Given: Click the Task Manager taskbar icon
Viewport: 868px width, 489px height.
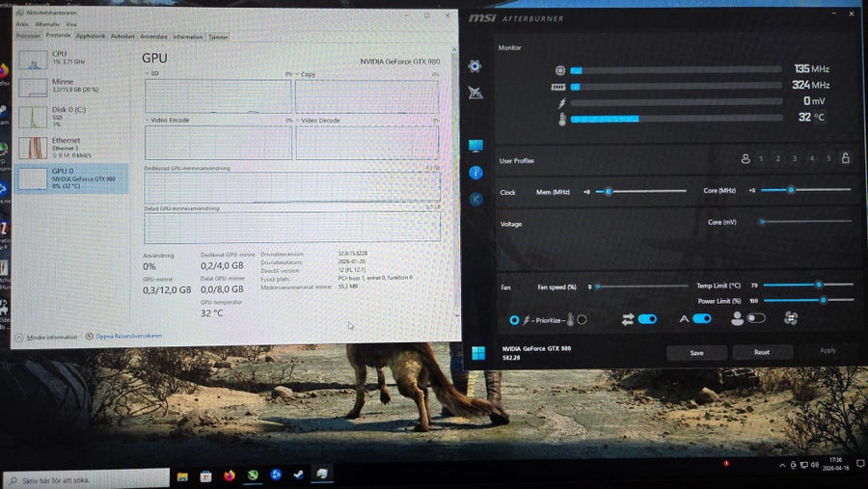Looking at the screenshot, I should (x=321, y=474).
